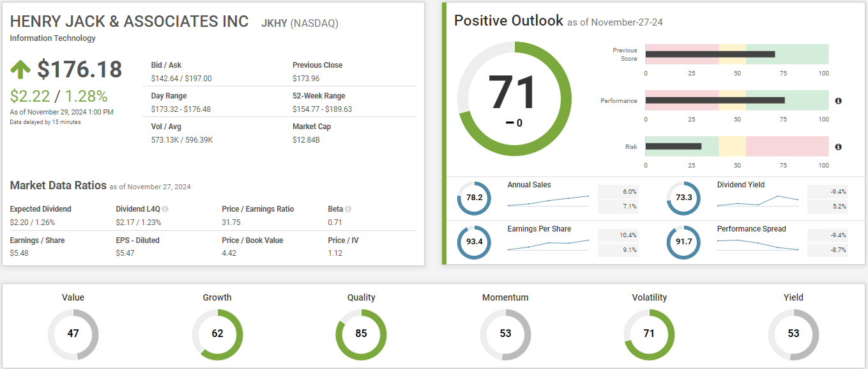The image size is (868, 369).
Task: Click the Earnings Per Share 93.4 ring
Action: pyautogui.click(x=474, y=242)
